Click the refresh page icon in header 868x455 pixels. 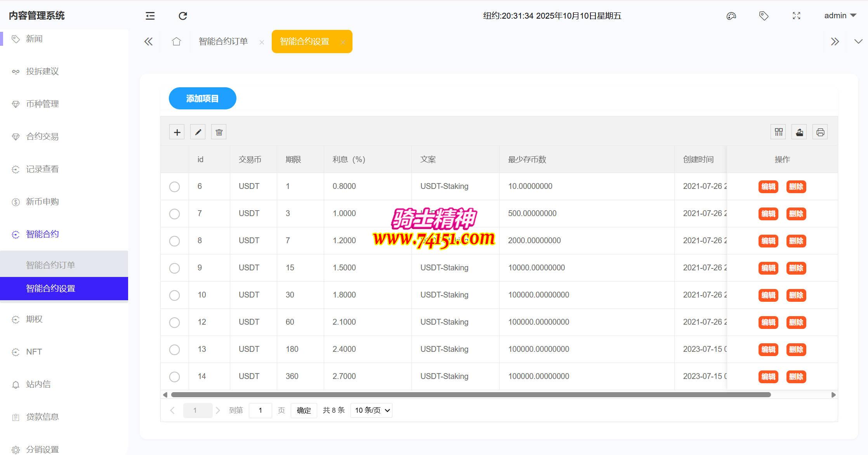click(x=183, y=16)
